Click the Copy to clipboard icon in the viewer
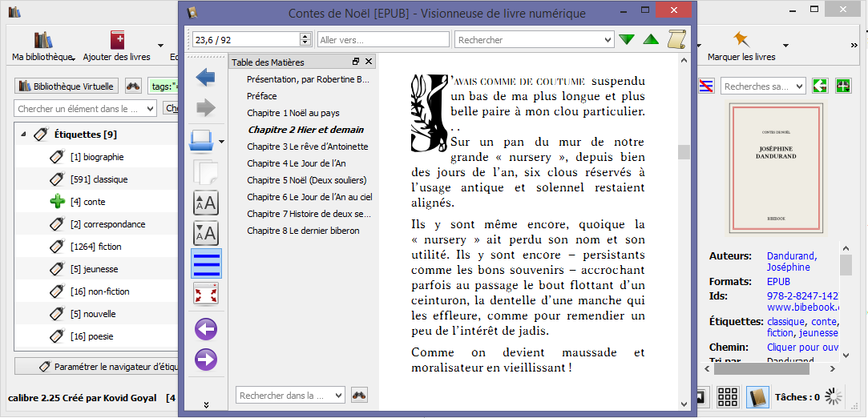The image size is (868, 418). click(x=206, y=172)
